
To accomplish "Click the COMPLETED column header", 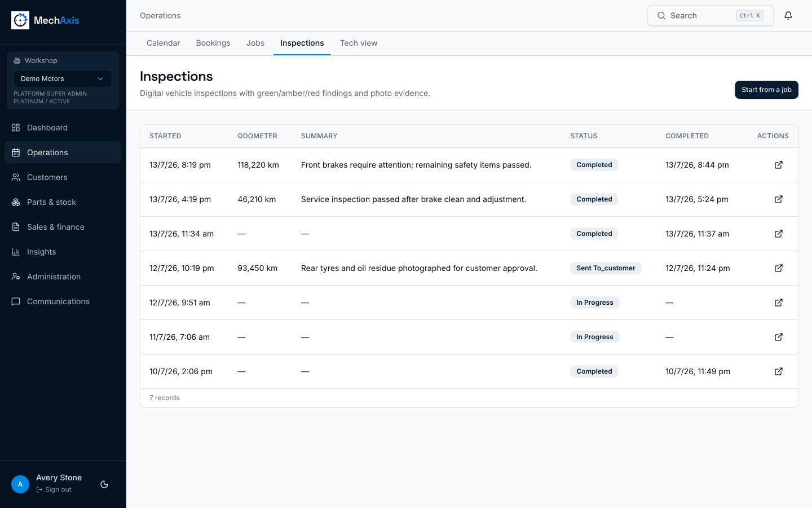I will [687, 136].
